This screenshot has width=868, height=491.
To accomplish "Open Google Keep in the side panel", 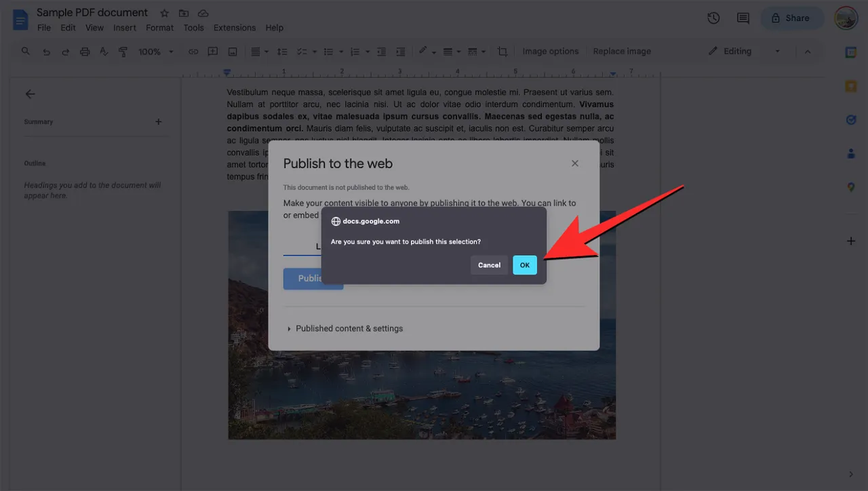I will [851, 86].
